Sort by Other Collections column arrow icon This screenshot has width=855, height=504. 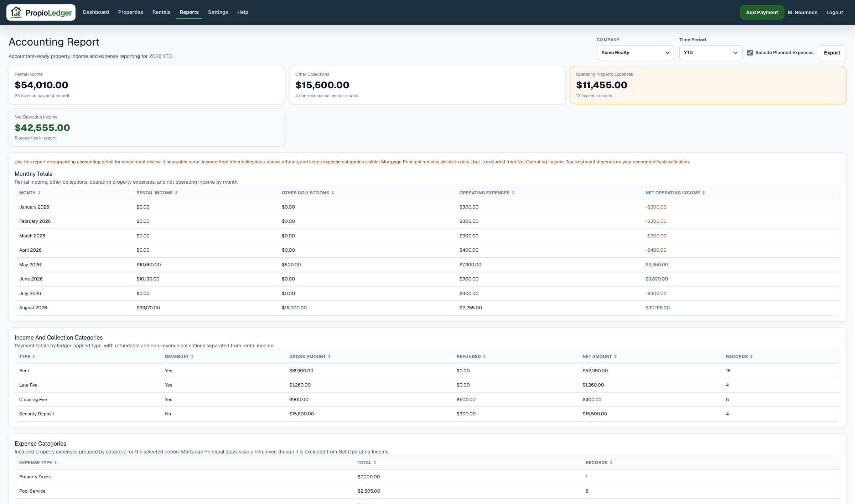click(x=333, y=193)
